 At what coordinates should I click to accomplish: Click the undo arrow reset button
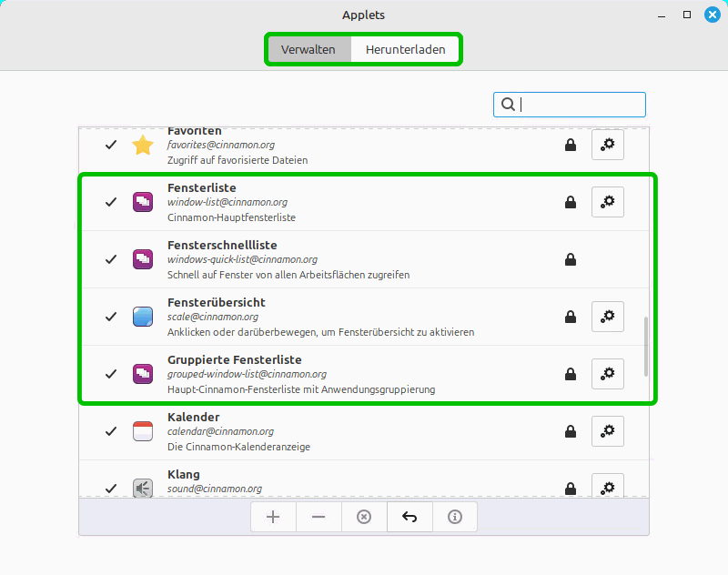[x=409, y=517]
